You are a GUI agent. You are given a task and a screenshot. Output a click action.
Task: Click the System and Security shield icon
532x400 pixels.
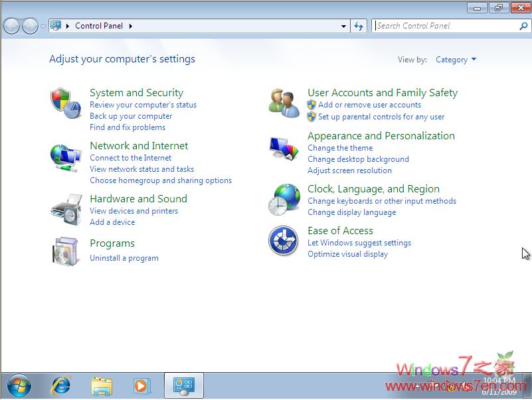point(66,103)
